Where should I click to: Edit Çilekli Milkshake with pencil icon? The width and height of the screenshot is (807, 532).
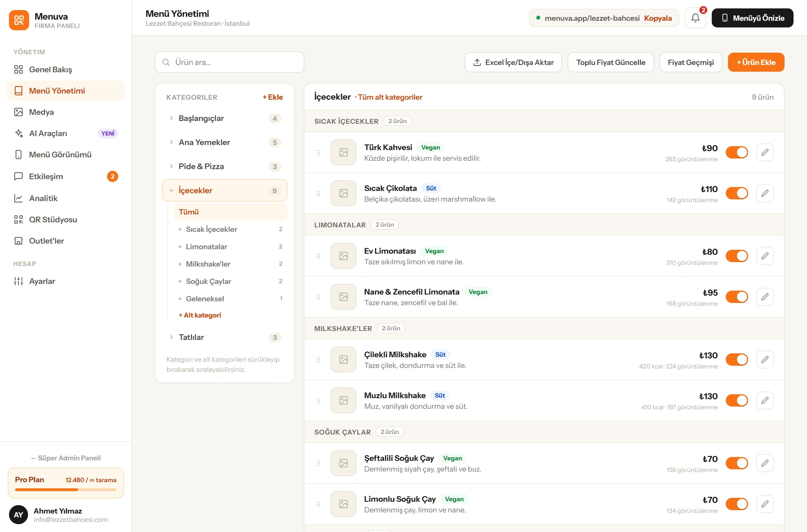(765, 359)
